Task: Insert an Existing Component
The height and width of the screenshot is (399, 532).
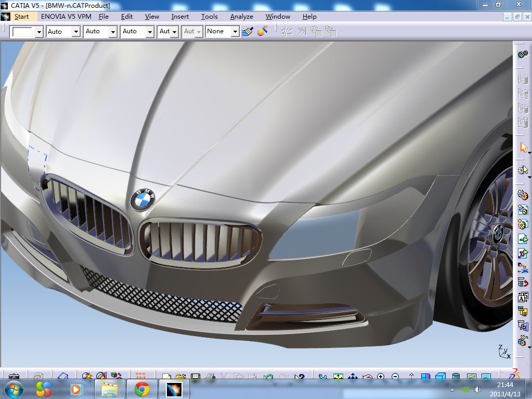Action: (523, 239)
